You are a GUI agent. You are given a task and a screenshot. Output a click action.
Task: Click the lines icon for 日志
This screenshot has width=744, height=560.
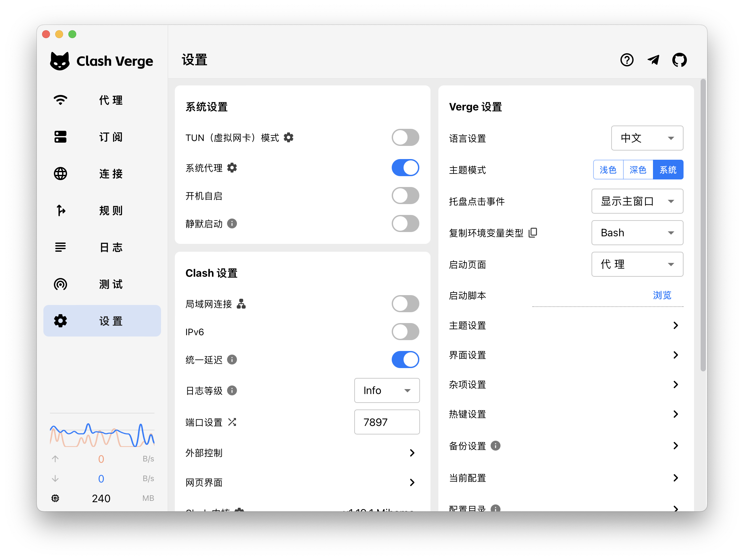60,247
